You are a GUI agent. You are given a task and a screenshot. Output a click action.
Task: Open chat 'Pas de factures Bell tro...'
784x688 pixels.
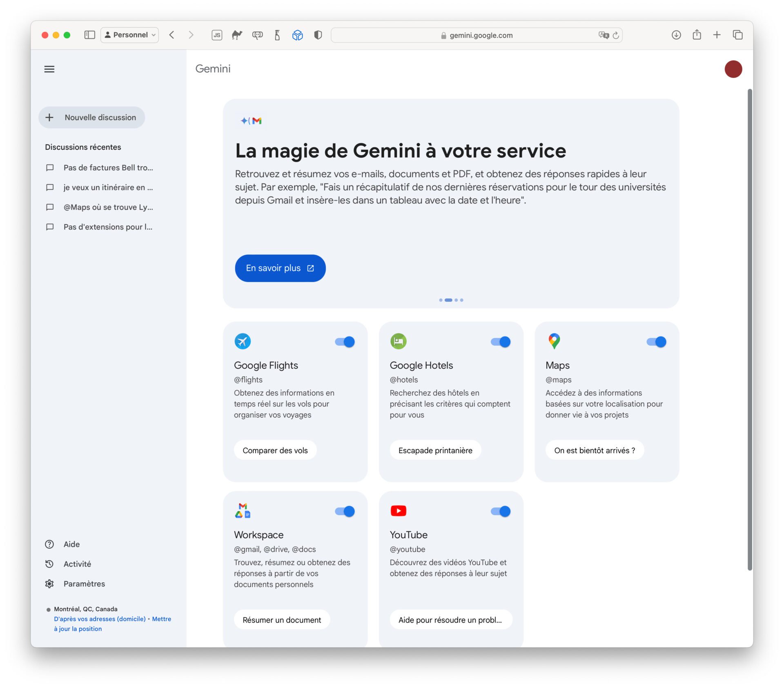108,168
